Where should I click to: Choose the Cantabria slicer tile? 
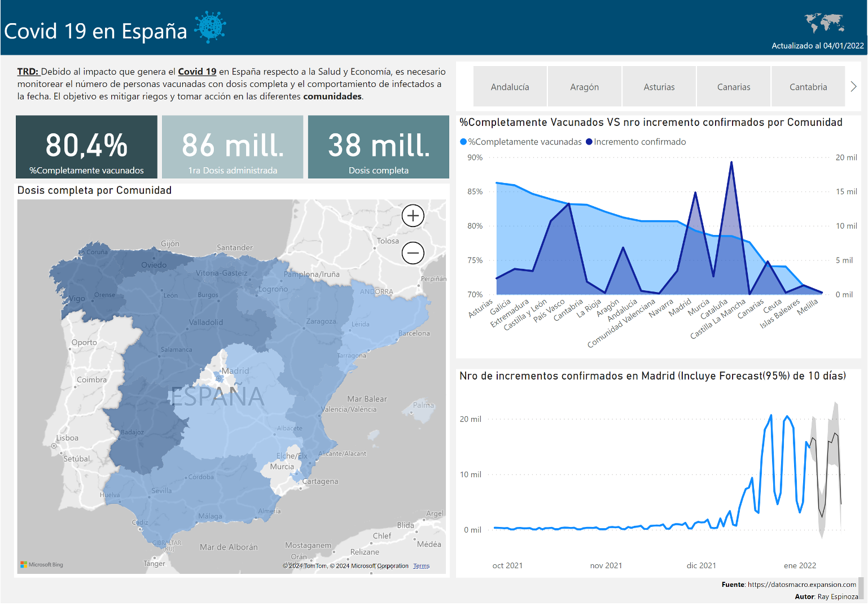click(x=808, y=87)
